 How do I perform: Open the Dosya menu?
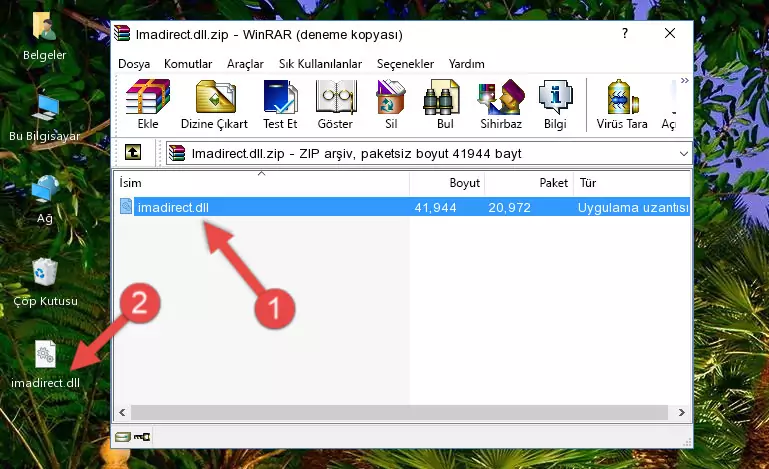(x=134, y=64)
